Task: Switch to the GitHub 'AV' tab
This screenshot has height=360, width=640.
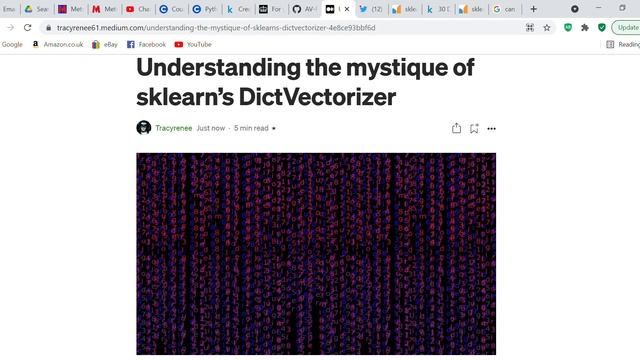Action: [305, 9]
